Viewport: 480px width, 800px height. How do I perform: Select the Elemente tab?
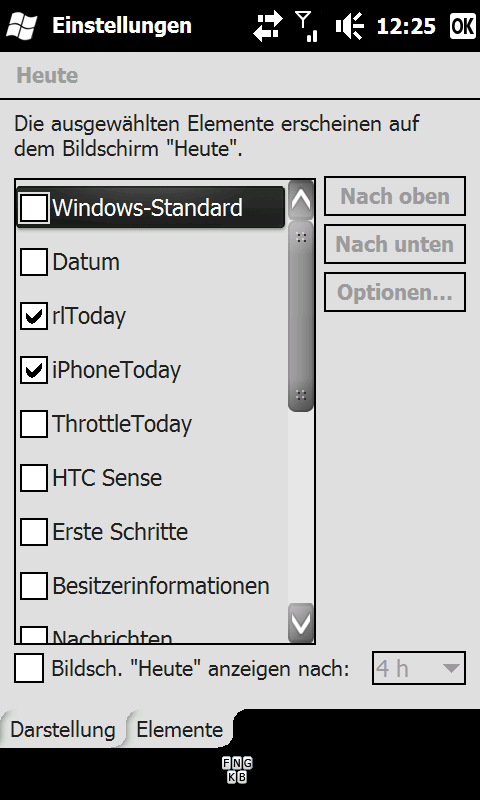click(x=180, y=730)
